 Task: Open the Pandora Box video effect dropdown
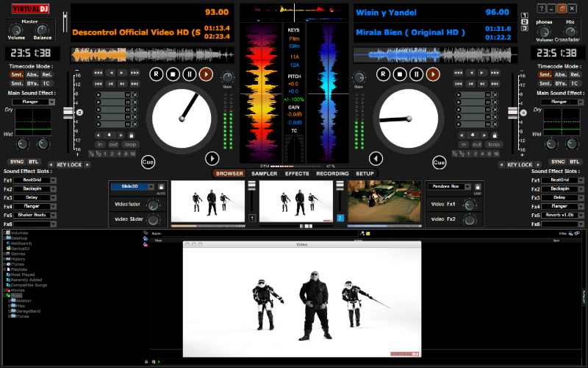point(449,187)
